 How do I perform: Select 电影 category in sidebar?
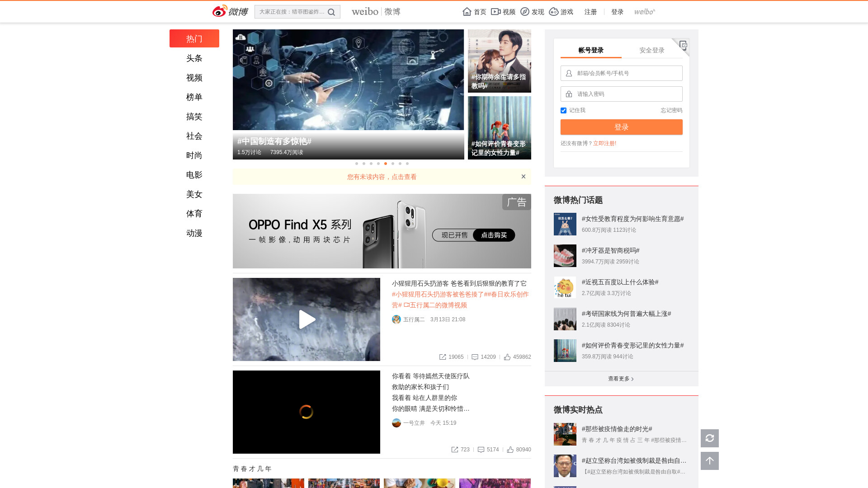pos(194,175)
